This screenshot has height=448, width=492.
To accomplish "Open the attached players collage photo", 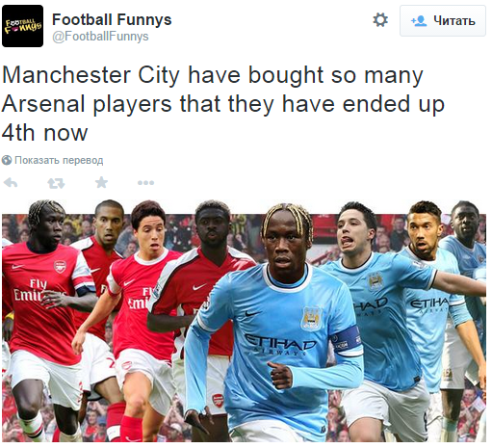I will (244, 320).
